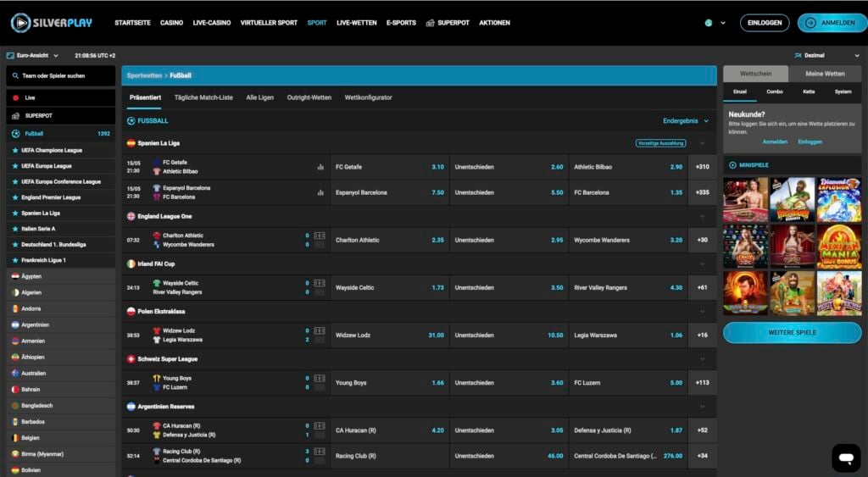Click the red Live indicator icon
Image resolution: width=868 pixels, height=477 pixels.
pyautogui.click(x=15, y=98)
